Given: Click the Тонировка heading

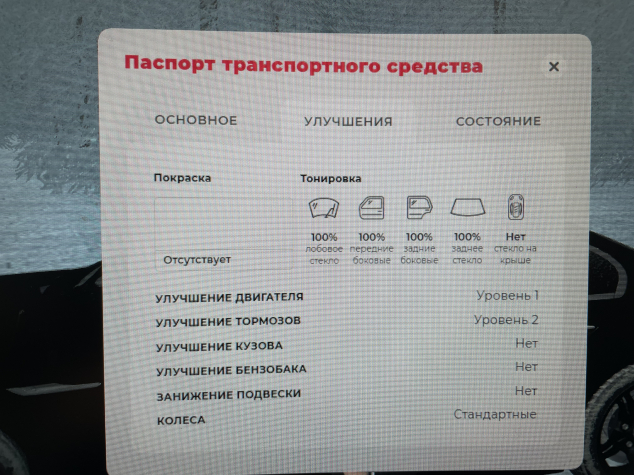Looking at the screenshot, I should click(x=331, y=178).
